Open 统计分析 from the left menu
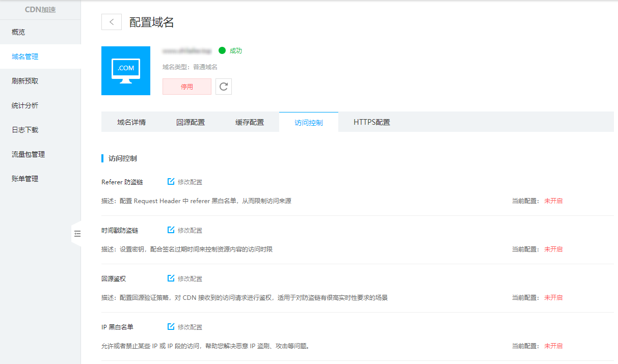618x364 pixels. (25, 105)
